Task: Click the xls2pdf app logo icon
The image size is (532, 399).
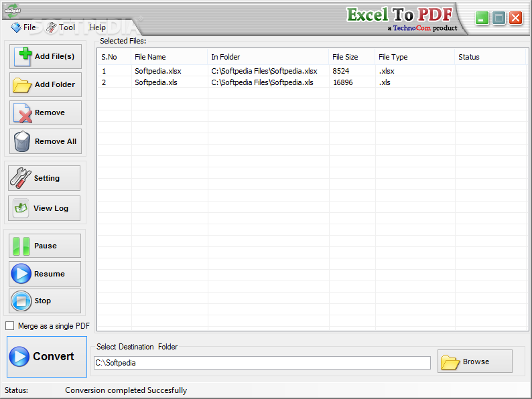Action: click(x=12, y=11)
